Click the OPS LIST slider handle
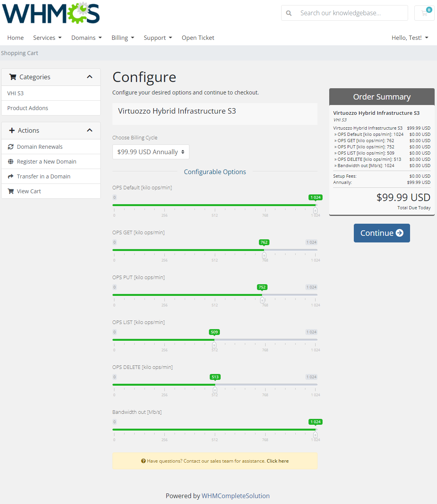 214,345
